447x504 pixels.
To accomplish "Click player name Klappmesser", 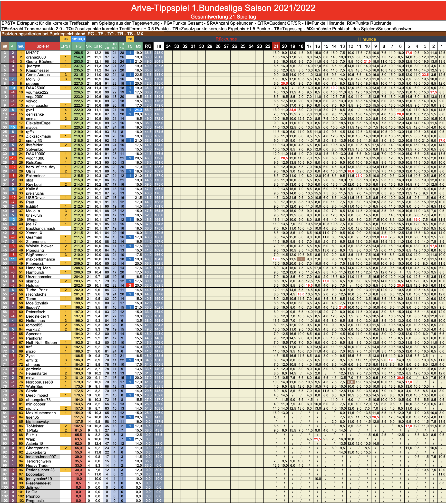I will [x=38, y=70].
